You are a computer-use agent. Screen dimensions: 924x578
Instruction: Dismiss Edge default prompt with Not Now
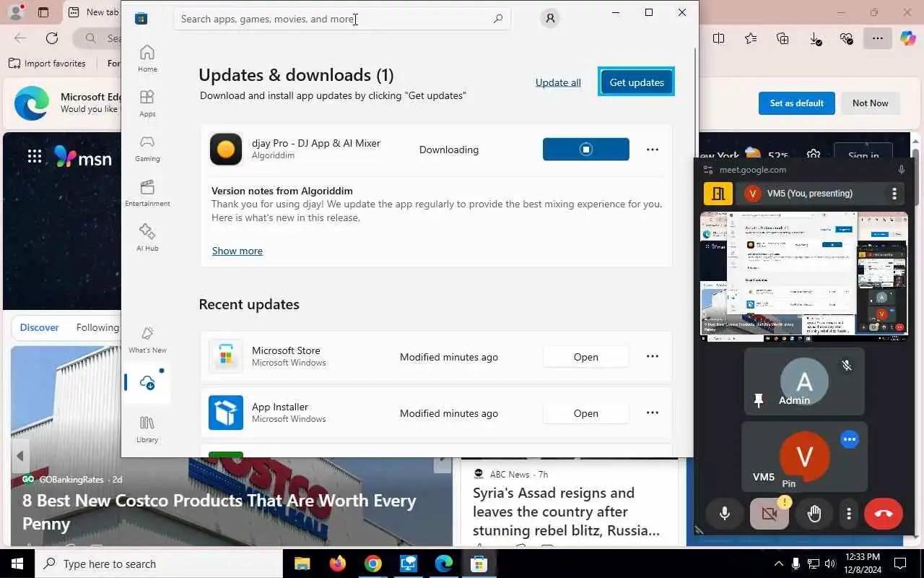870,103
